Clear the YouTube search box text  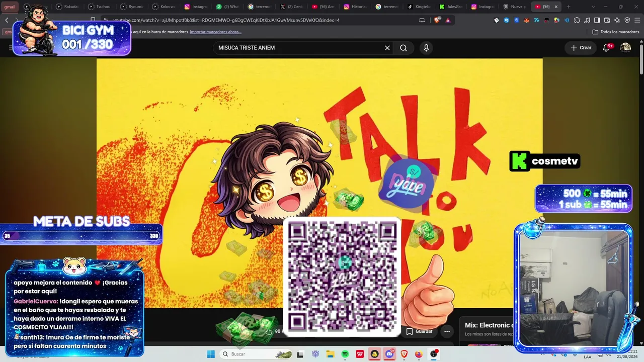pyautogui.click(x=387, y=48)
